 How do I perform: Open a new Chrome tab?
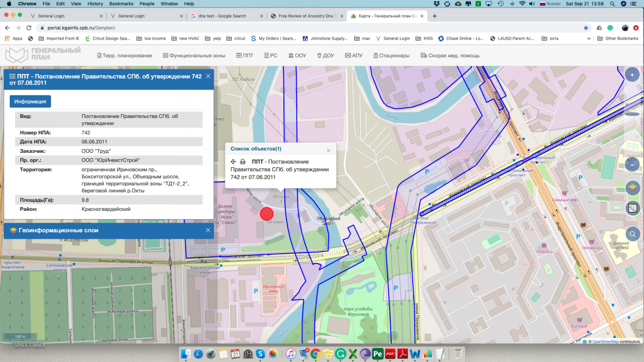coord(435,16)
